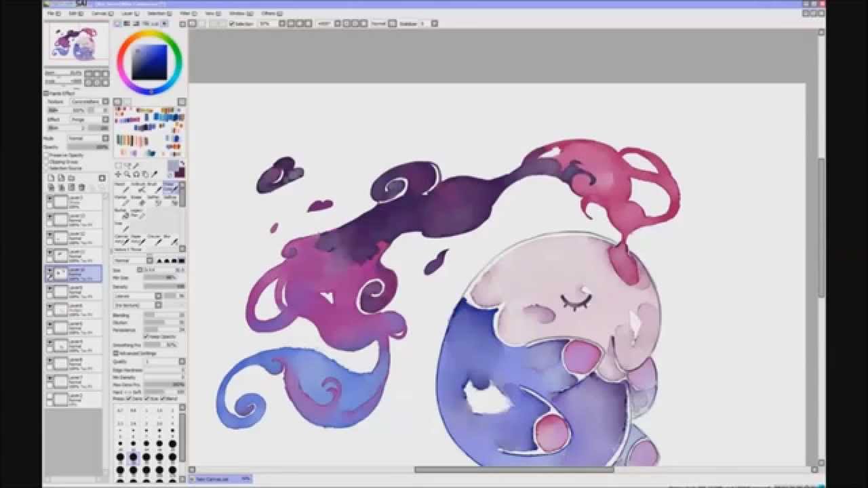Hide the currently selected layer with its visibility toggle

click(x=50, y=273)
